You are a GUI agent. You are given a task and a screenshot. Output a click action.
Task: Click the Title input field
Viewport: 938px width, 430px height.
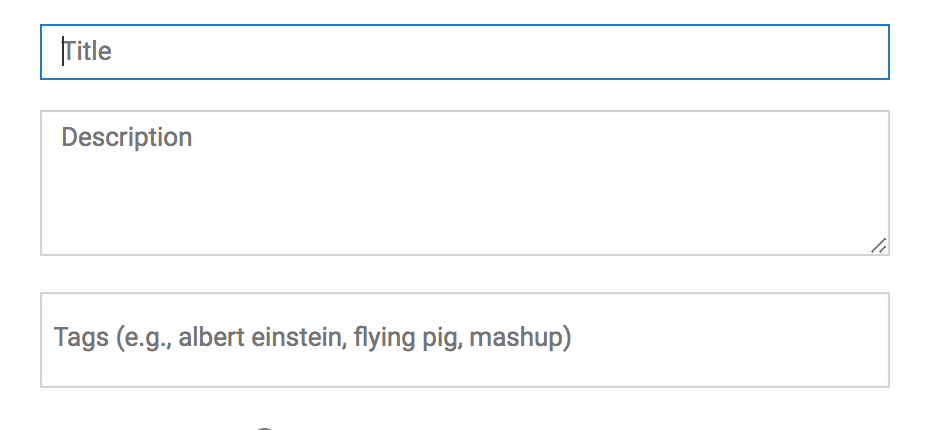(464, 51)
